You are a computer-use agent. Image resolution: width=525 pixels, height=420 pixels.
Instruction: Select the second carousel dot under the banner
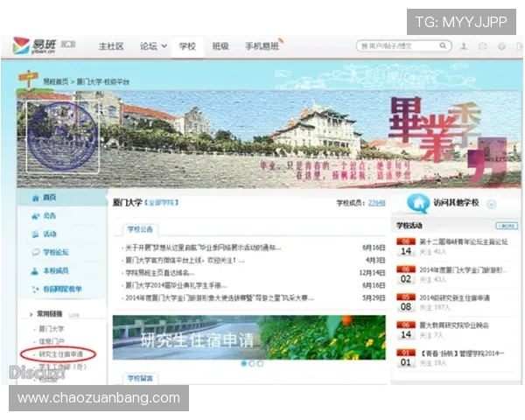(x=252, y=363)
